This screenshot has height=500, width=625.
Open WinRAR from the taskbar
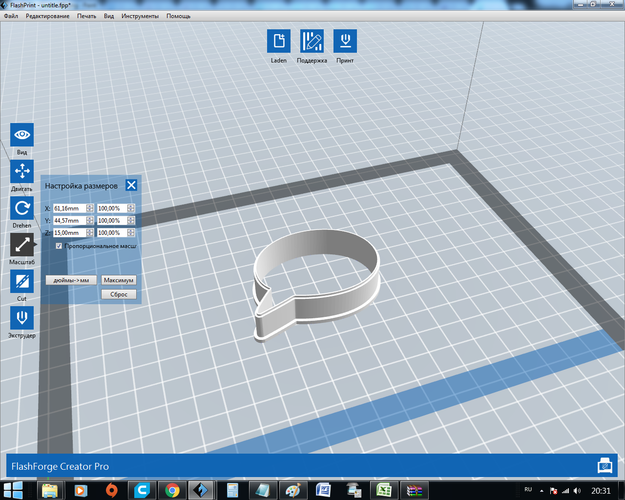click(414, 490)
